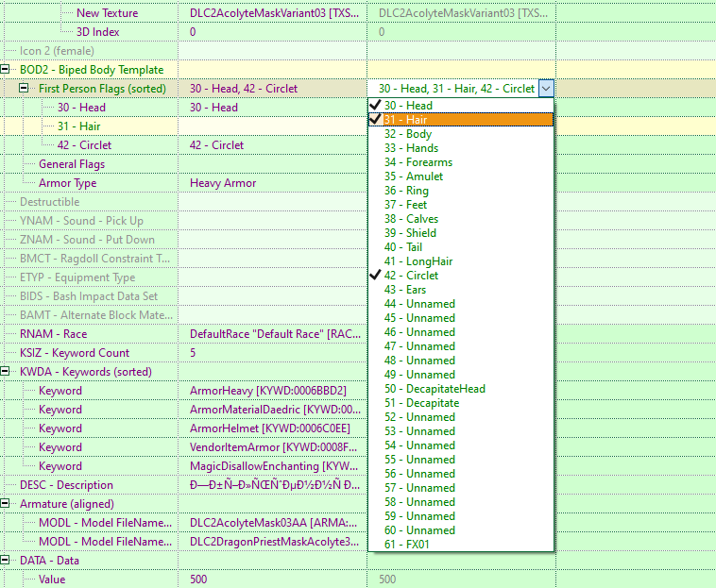Collapse DATA - Data node
This screenshot has width=716, height=588.
click(x=5, y=560)
